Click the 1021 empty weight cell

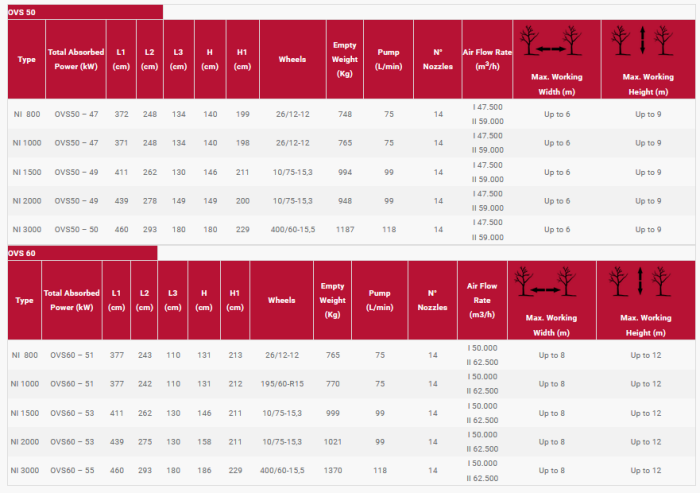(331, 442)
